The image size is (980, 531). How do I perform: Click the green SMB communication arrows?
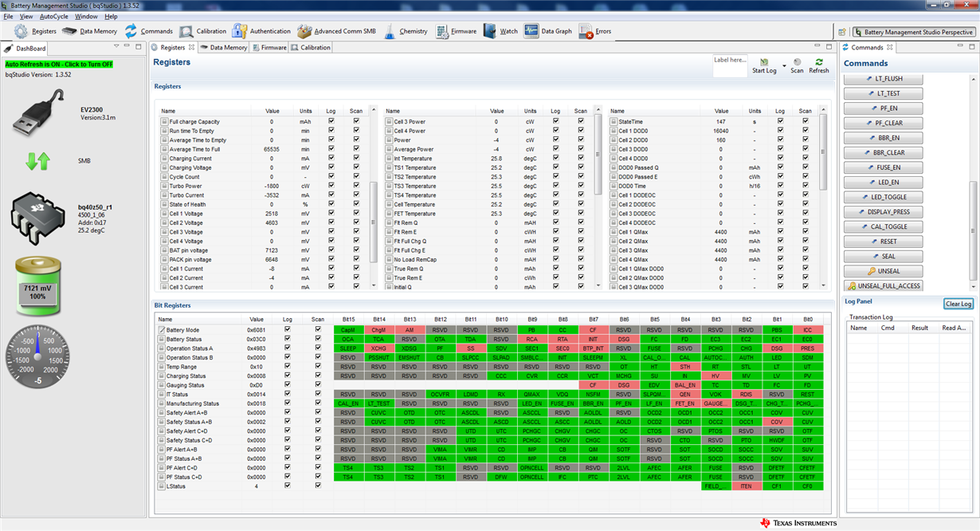click(37, 160)
